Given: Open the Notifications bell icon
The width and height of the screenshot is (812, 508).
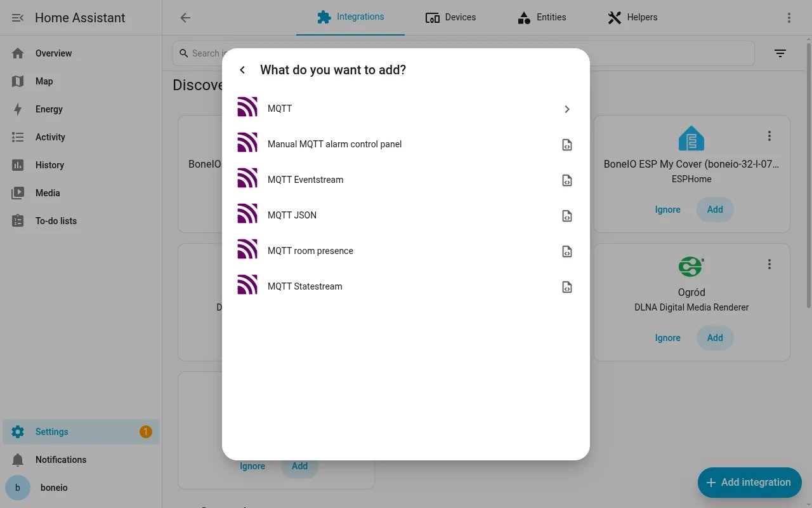Looking at the screenshot, I should point(18,460).
